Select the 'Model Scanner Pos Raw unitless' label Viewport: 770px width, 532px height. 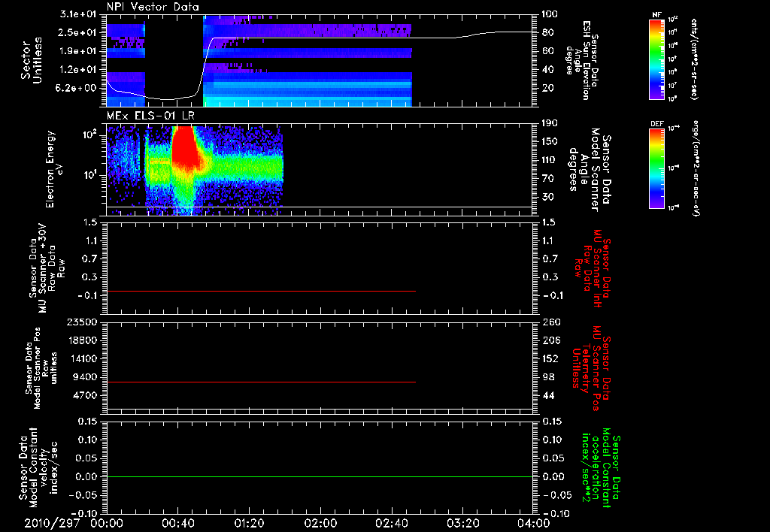pyautogui.click(x=41, y=368)
